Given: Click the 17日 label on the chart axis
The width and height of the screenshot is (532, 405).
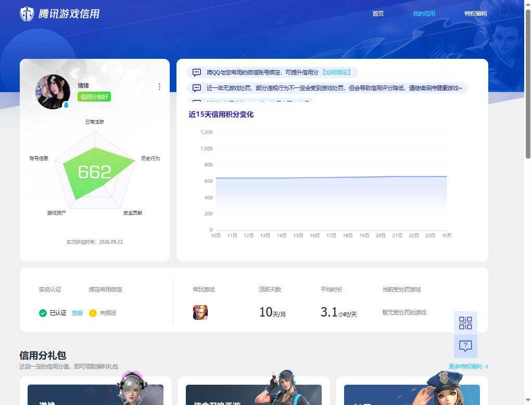Looking at the screenshot, I should [331, 235].
